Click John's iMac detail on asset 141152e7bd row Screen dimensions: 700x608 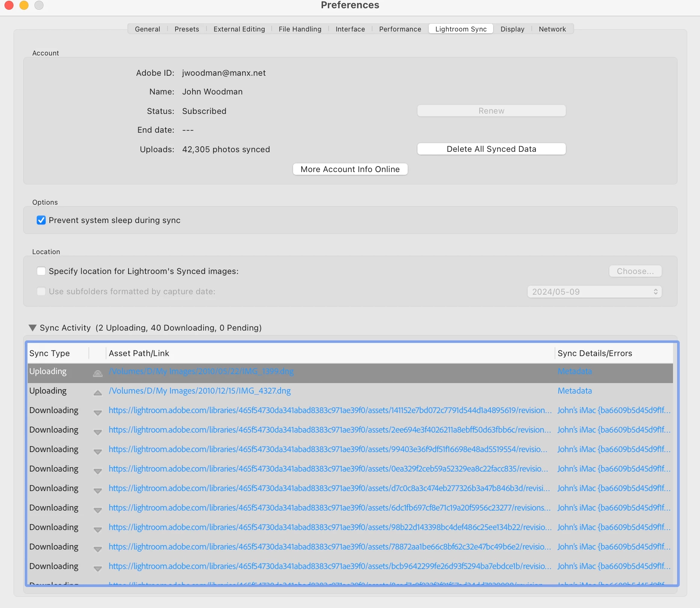(x=614, y=410)
